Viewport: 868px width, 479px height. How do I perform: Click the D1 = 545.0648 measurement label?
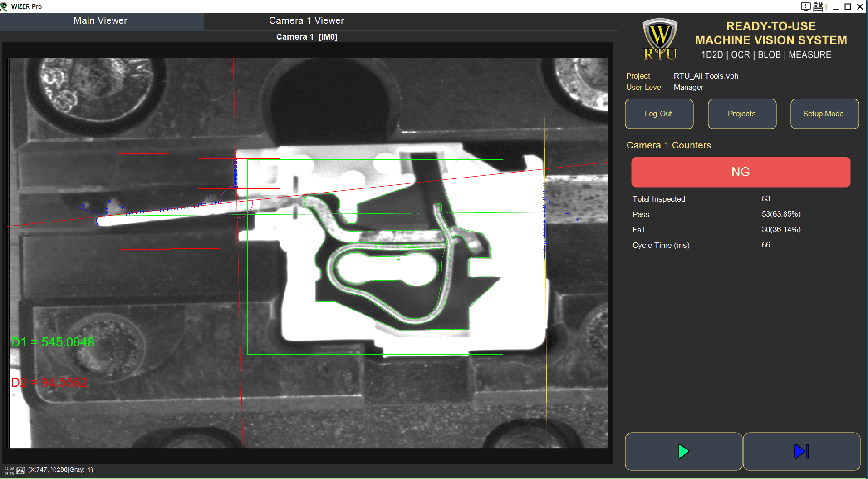point(53,342)
